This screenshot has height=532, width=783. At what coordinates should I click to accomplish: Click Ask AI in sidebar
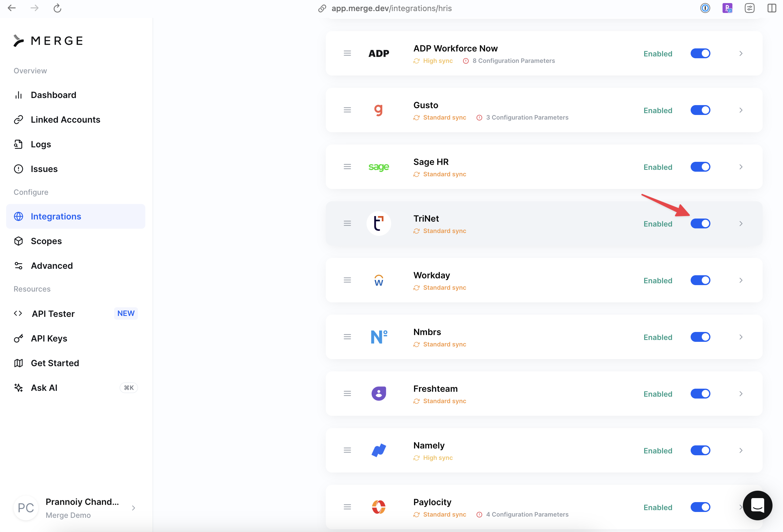click(44, 387)
